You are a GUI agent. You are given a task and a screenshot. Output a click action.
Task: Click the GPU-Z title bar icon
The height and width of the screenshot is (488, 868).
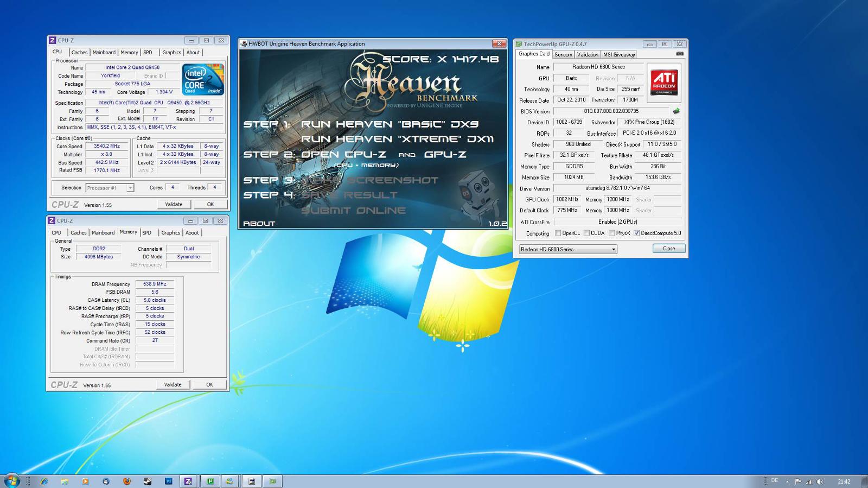519,44
